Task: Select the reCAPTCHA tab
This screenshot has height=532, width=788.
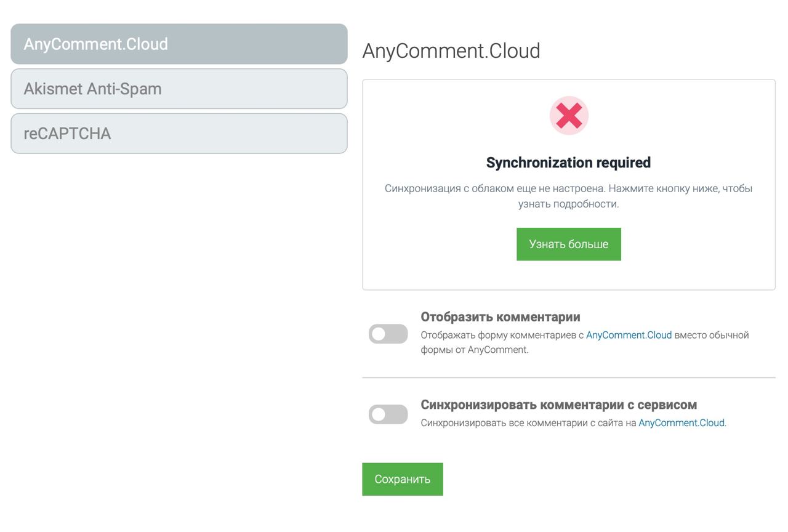Action: tap(179, 134)
